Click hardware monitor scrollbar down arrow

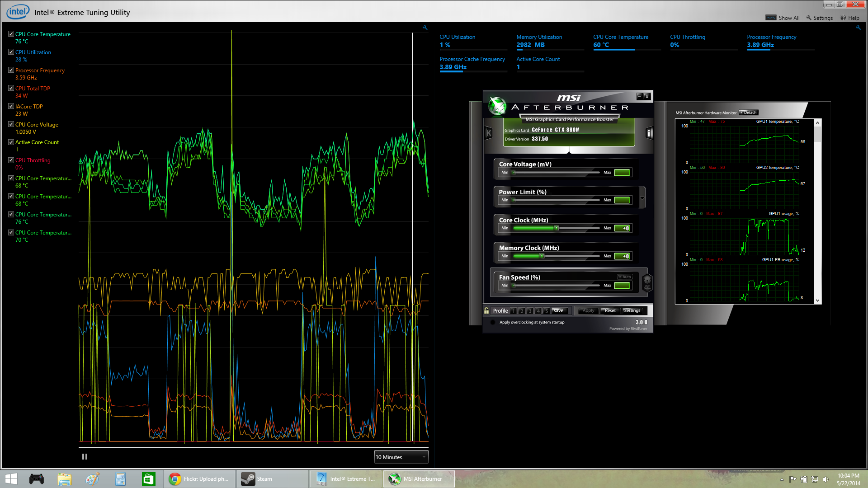point(817,300)
